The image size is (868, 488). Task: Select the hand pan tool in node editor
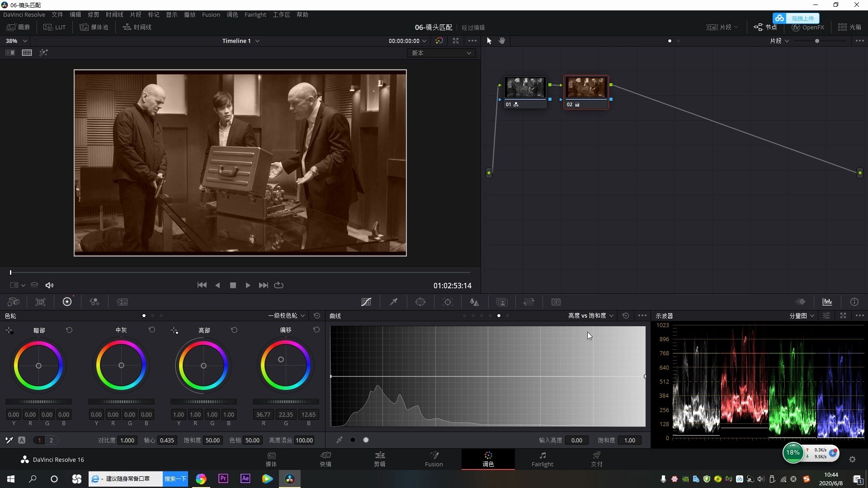pyautogui.click(x=502, y=41)
